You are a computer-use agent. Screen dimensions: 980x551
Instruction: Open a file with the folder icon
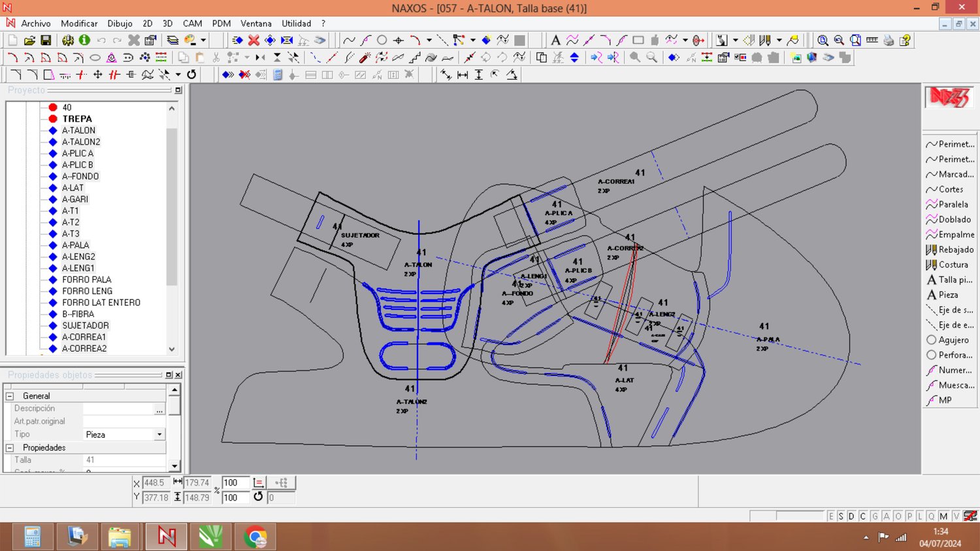tap(29, 41)
